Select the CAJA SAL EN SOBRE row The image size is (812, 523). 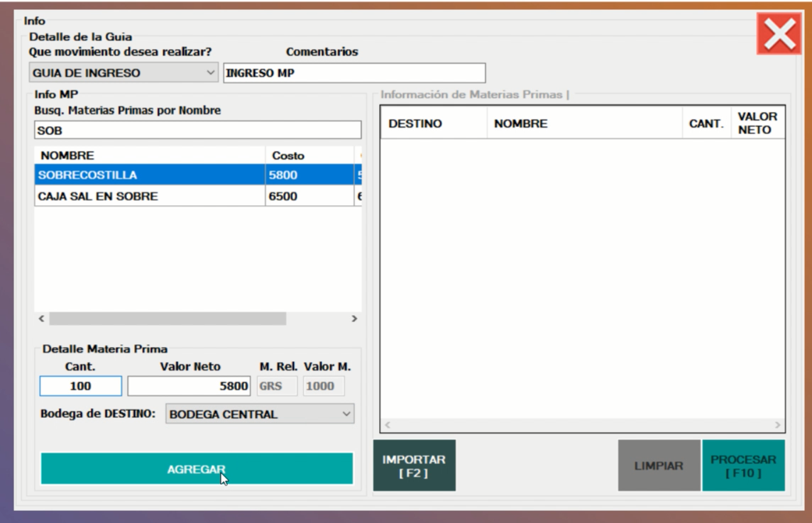[149, 197]
